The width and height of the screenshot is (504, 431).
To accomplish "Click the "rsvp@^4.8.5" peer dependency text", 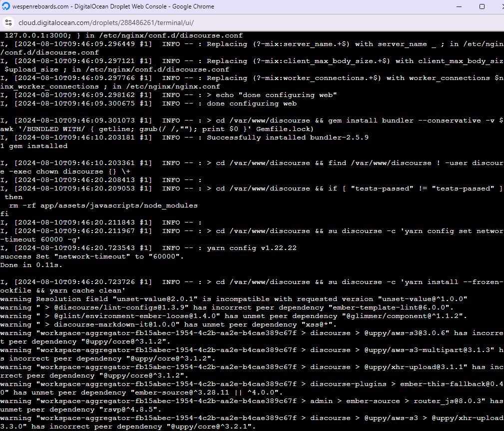I will pos(130,409).
